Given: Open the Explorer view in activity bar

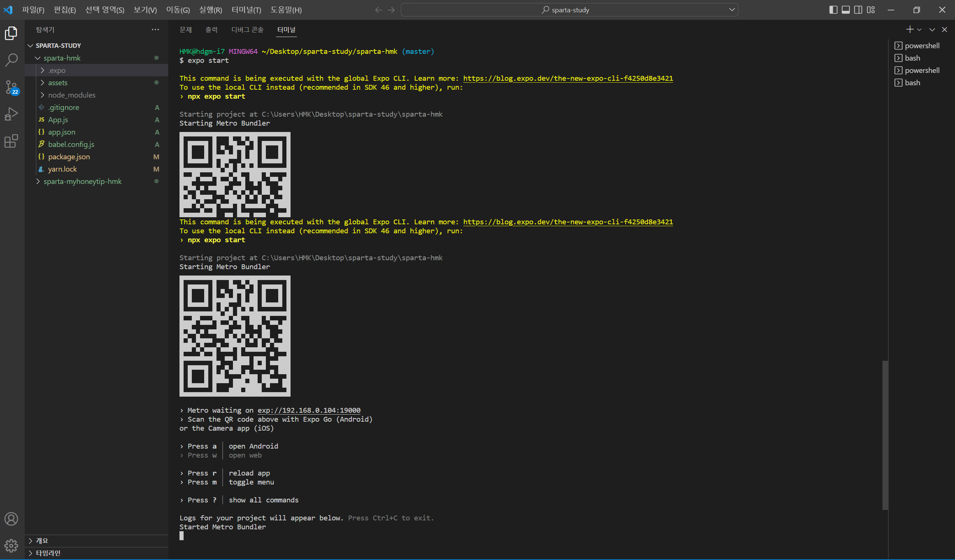Looking at the screenshot, I should coord(11,33).
